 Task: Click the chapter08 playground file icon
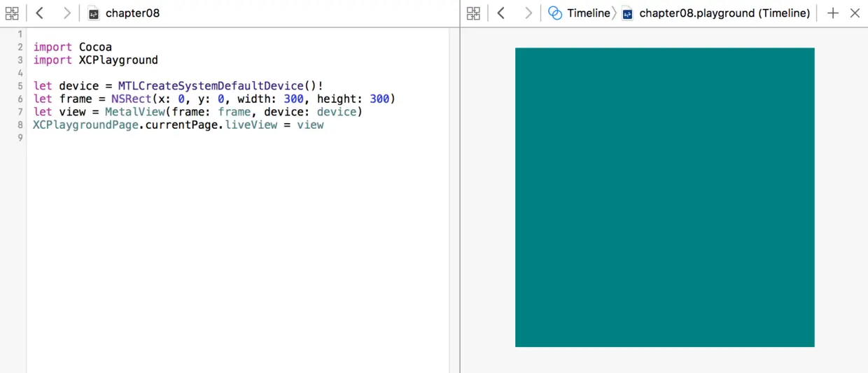click(x=94, y=13)
